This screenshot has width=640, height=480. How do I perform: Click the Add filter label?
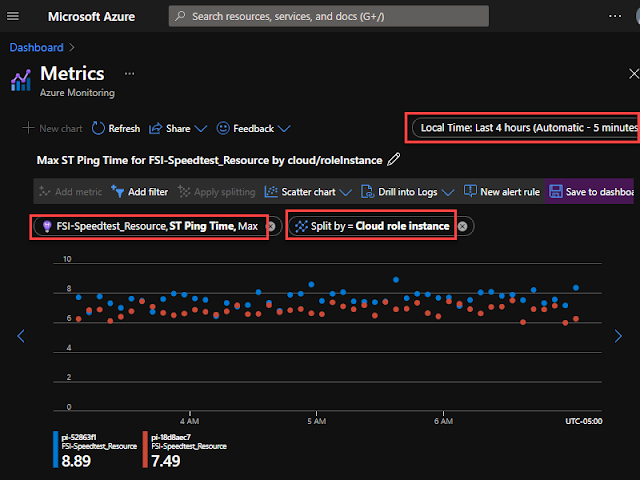[148, 192]
